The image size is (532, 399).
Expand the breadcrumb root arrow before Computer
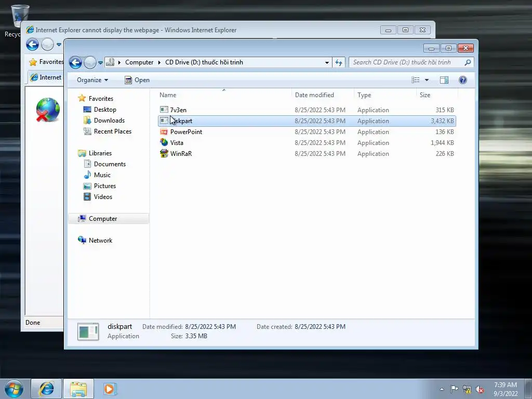(x=119, y=62)
